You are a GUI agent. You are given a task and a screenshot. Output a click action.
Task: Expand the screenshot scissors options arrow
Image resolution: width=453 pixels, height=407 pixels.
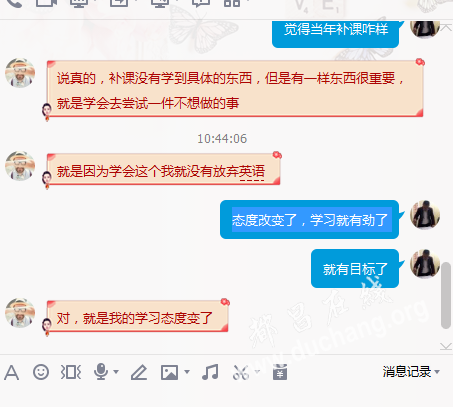[258, 371]
